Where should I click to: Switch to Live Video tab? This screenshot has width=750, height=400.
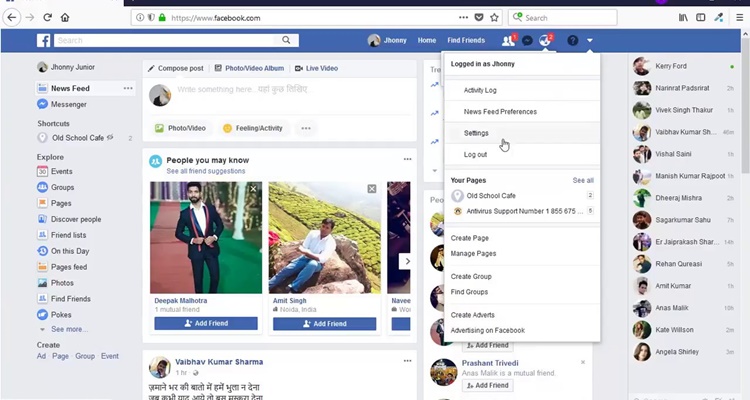(316, 68)
